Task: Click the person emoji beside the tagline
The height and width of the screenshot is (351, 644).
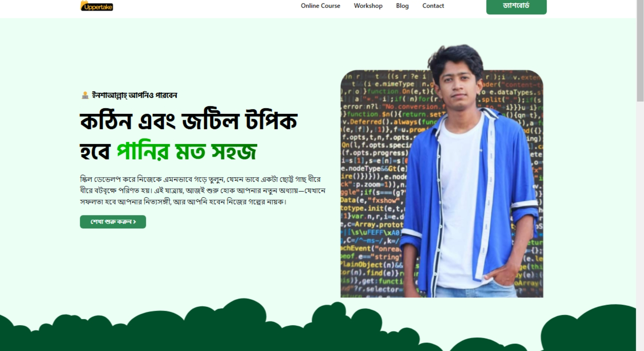Action: click(85, 95)
